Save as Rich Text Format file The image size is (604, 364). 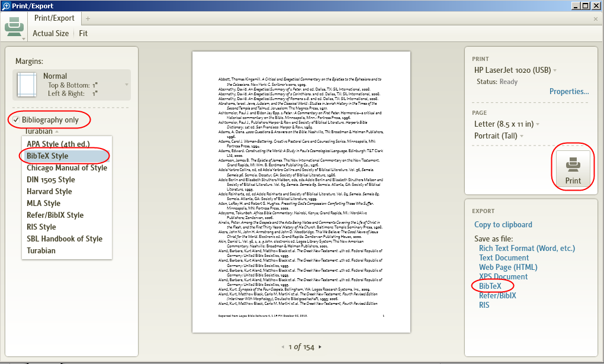(x=527, y=249)
